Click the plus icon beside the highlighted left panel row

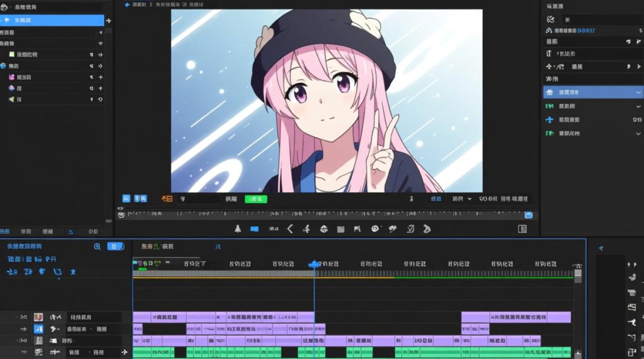click(x=109, y=21)
